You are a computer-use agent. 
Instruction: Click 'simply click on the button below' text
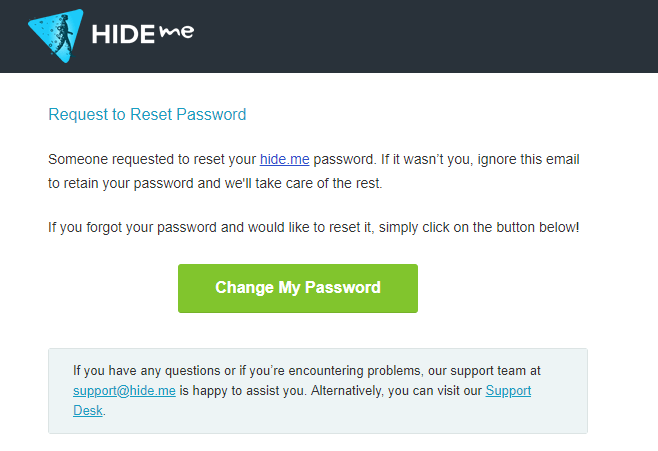coord(479,227)
